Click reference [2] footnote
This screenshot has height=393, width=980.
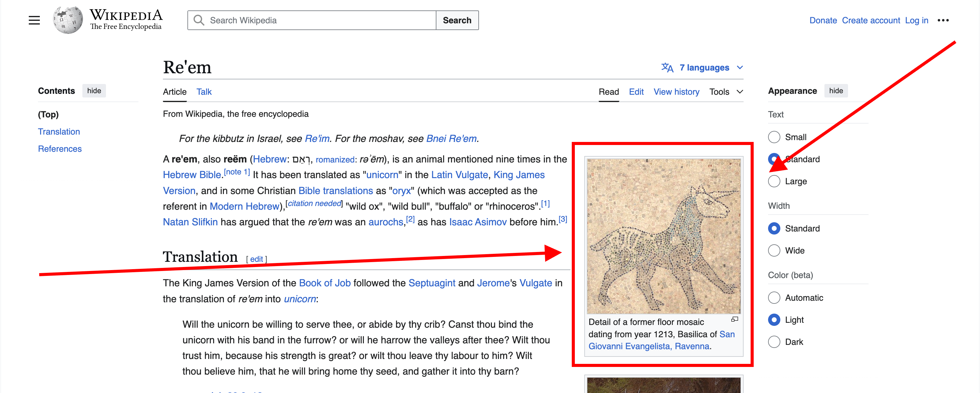coord(410,219)
